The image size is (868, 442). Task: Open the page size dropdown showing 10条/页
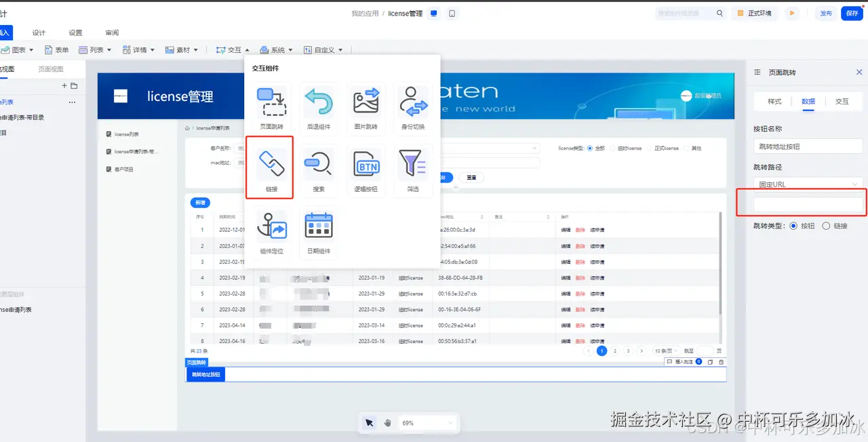(666, 350)
